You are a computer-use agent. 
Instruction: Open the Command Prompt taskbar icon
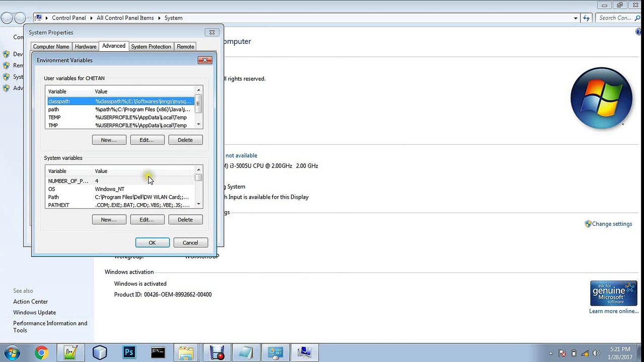point(158,353)
